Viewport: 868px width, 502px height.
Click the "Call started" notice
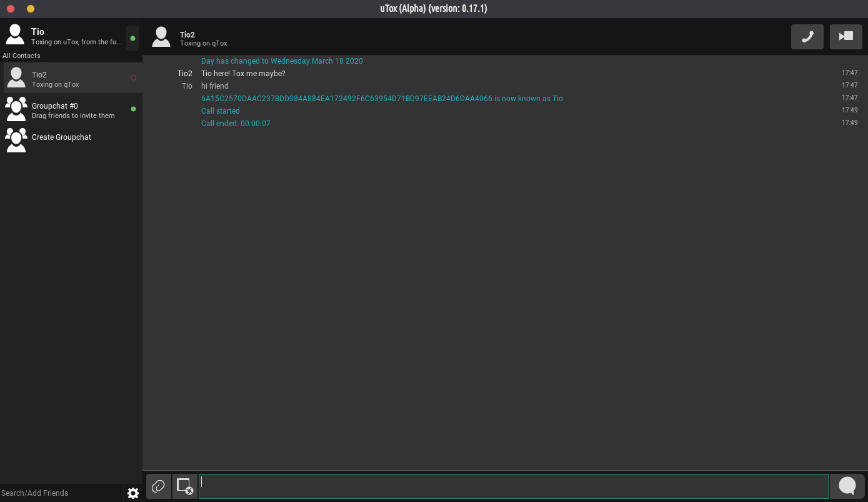coord(221,111)
